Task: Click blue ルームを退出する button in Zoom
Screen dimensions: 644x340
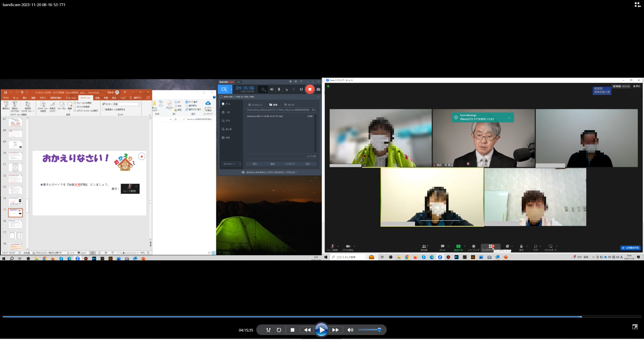Action: click(x=630, y=248)
